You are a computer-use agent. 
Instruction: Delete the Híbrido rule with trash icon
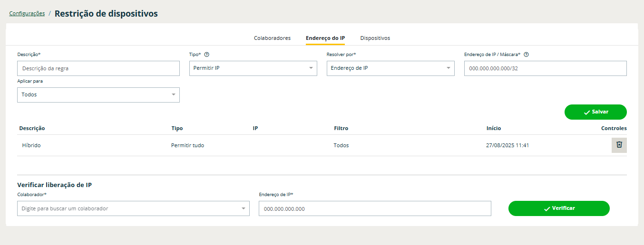(x=619, y=145)
